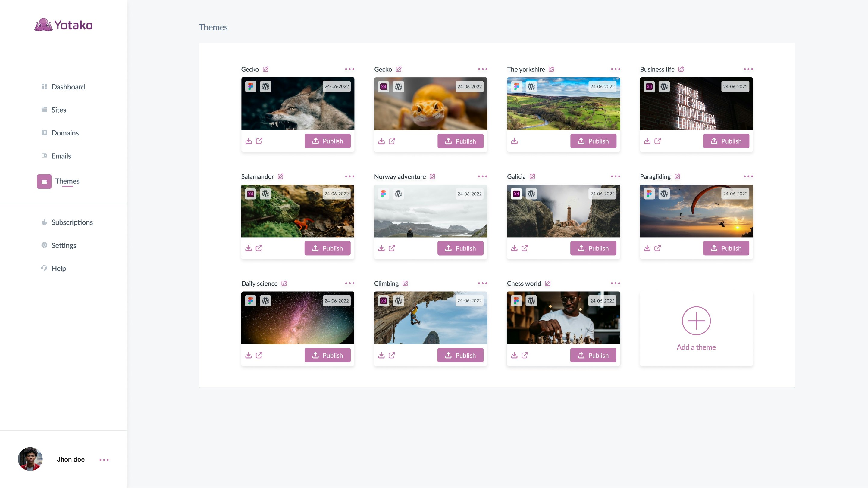868x488 pixels.
Task: Click edit icon next to Norway adventure
Action: (432, 176)
